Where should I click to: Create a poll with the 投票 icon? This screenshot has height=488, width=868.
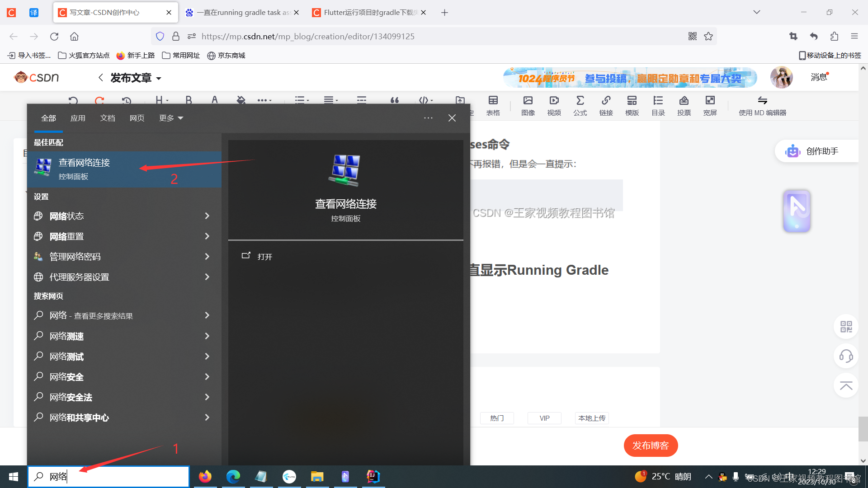click(684, 105)
